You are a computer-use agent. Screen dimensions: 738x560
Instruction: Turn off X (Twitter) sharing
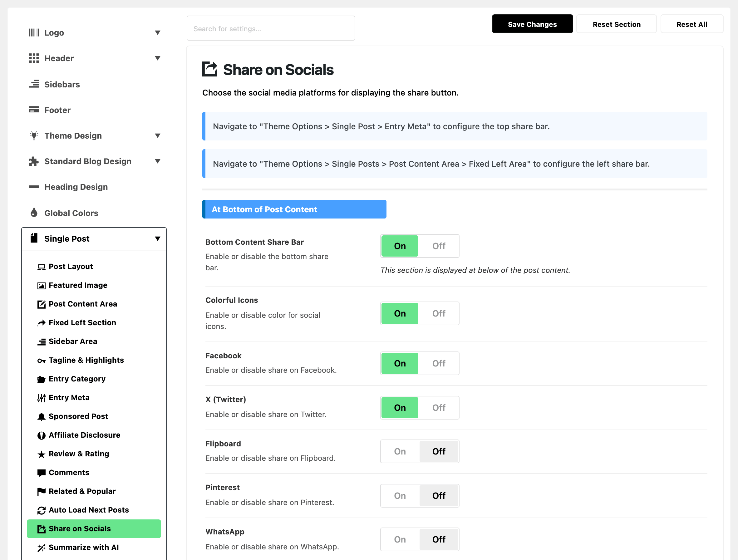[x=439, y=408]
